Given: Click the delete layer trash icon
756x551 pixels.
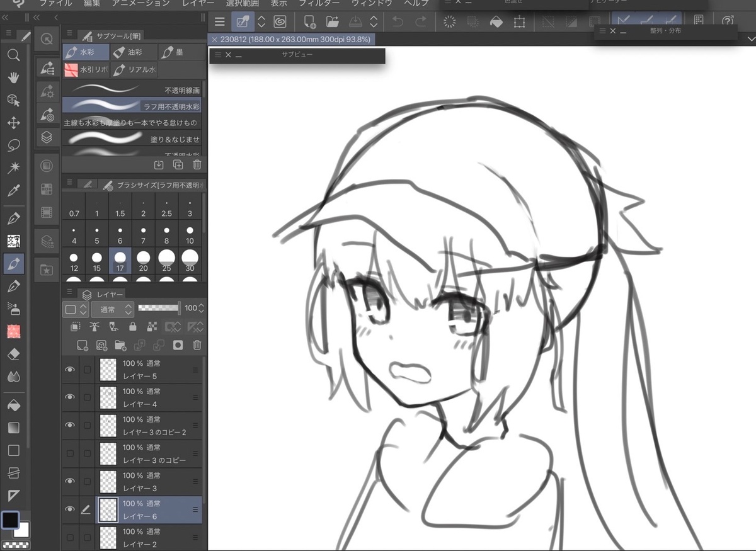Looking at the screenshot, I should click(197, 345).
